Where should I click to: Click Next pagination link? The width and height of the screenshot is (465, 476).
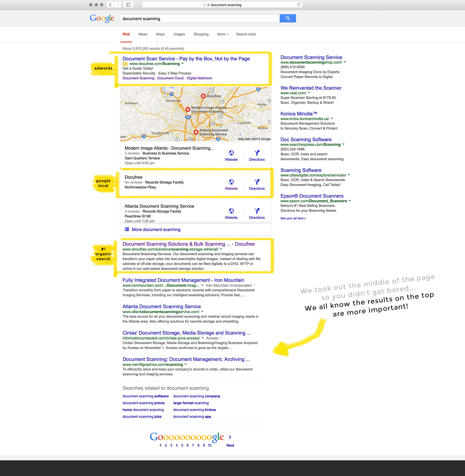230,445
